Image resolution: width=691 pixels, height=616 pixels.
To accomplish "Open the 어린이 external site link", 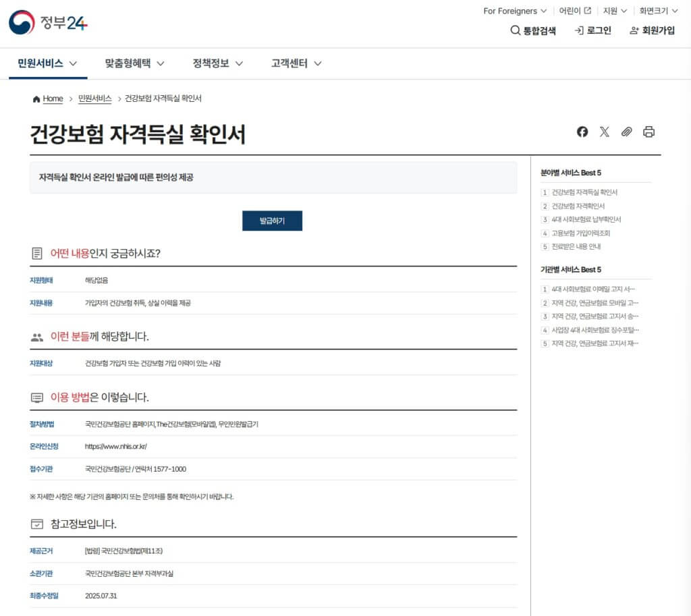I will (x=575, y=11).
